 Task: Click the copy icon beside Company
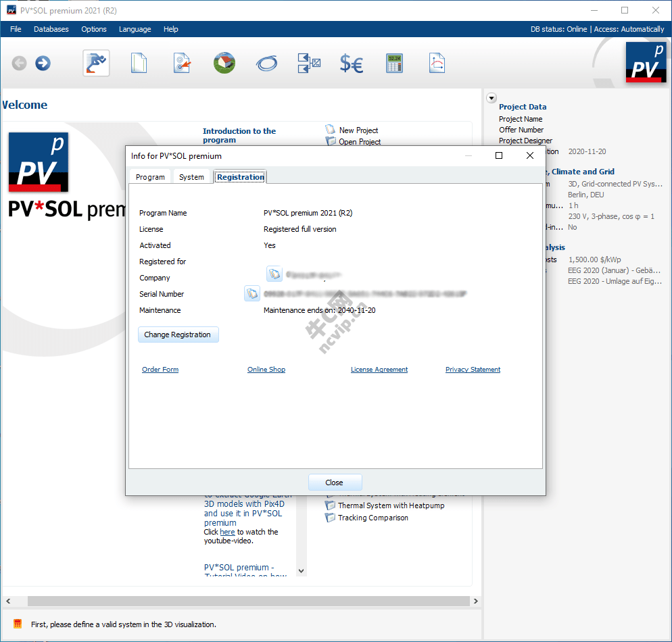pos(274,274)
